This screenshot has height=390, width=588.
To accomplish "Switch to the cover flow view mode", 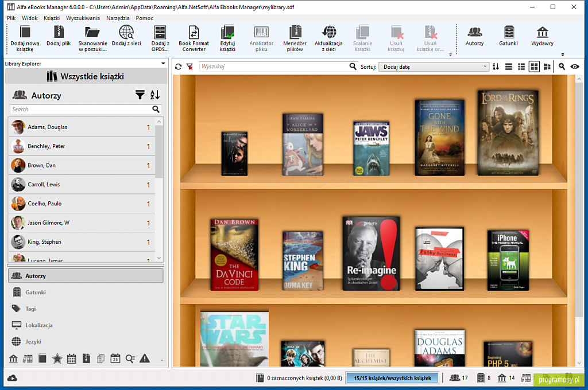I will point(547,67).
